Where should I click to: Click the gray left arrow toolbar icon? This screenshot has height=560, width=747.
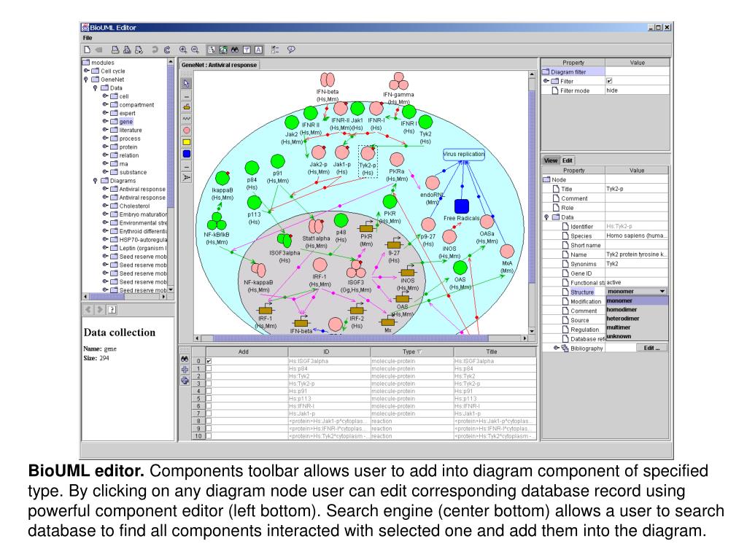click(99, 50)
